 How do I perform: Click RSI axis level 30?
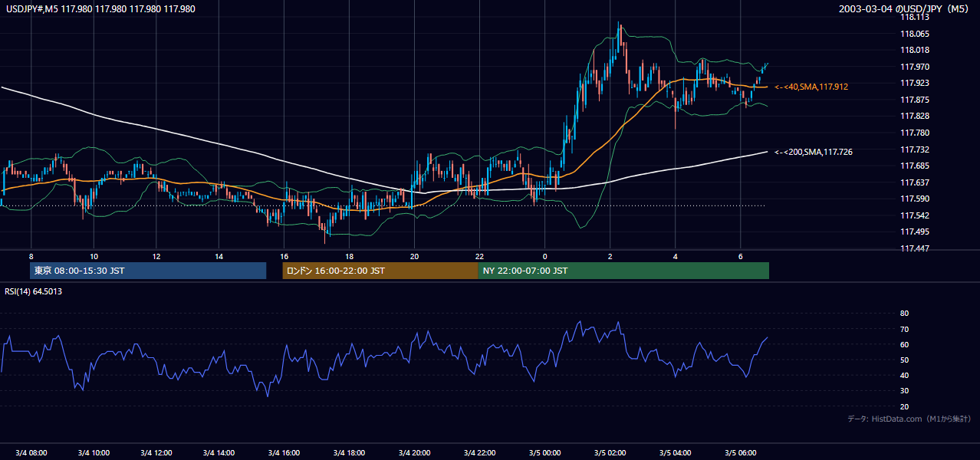(x=904, y=391)
